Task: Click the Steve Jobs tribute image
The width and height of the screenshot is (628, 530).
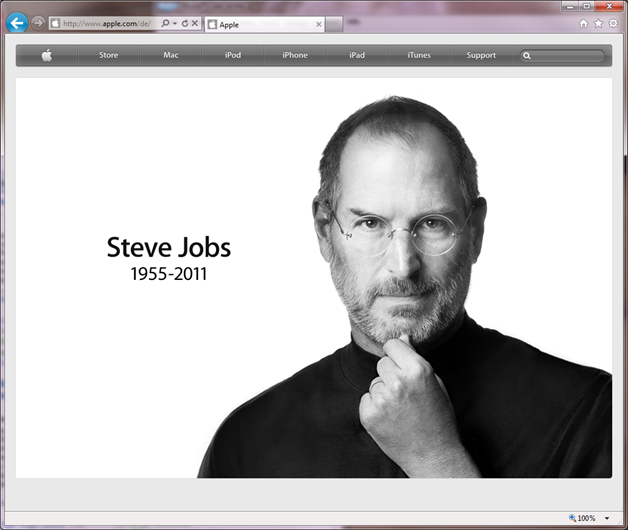Action: point(314,278)
